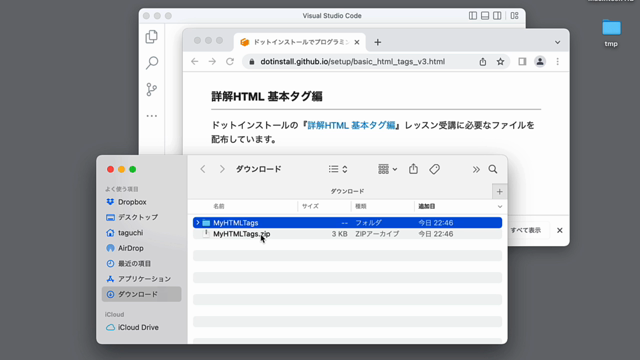The height and width of the screenshot is (360, 640).
Task: Open AirDrop in Finder sidebar
Action: click(131, 248)
